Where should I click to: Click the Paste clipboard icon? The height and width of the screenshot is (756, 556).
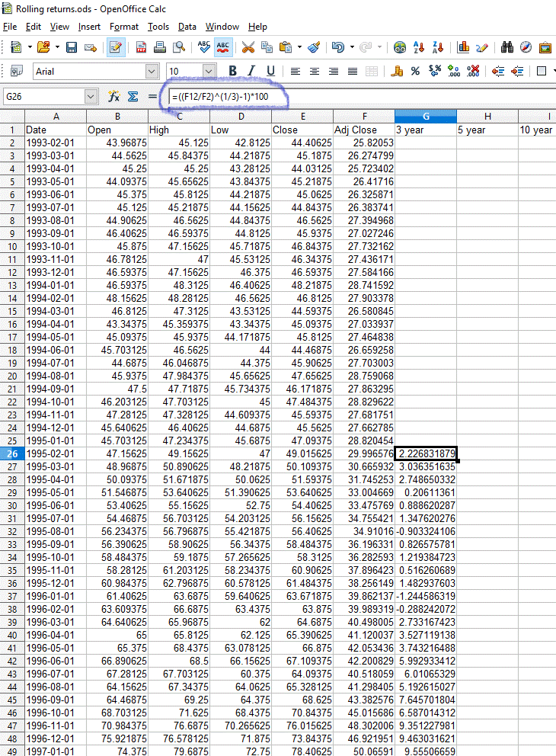(x=286, y=46)
